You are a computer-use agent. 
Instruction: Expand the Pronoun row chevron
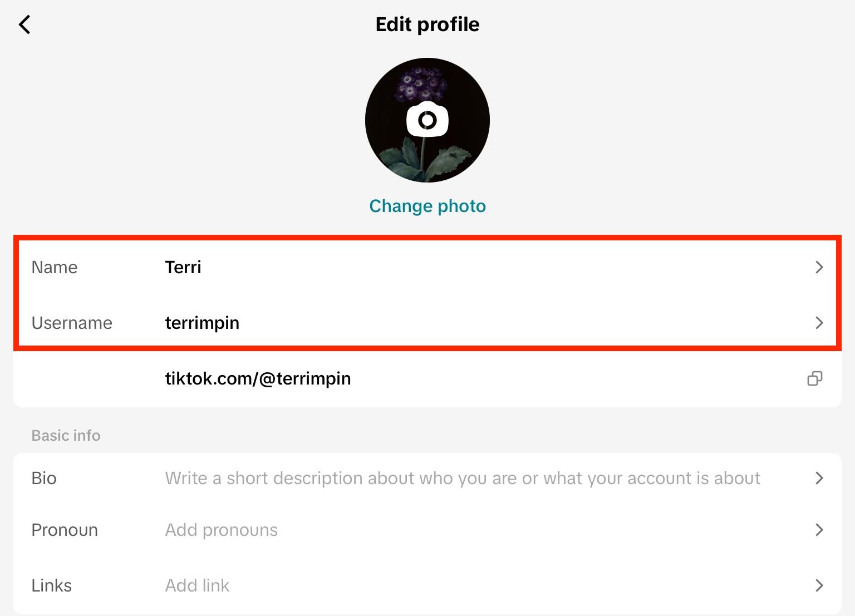coord(819,530)
